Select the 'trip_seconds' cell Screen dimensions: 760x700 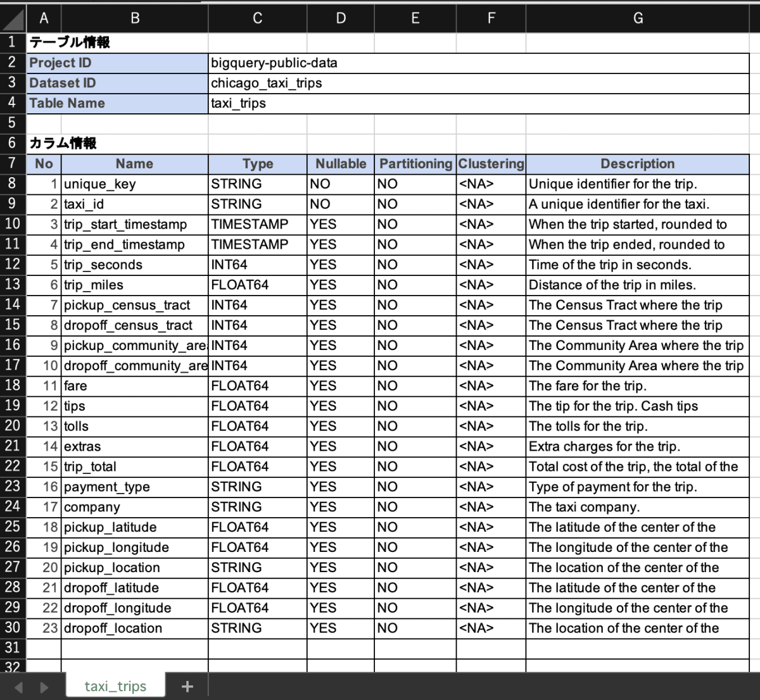point(135,265)
